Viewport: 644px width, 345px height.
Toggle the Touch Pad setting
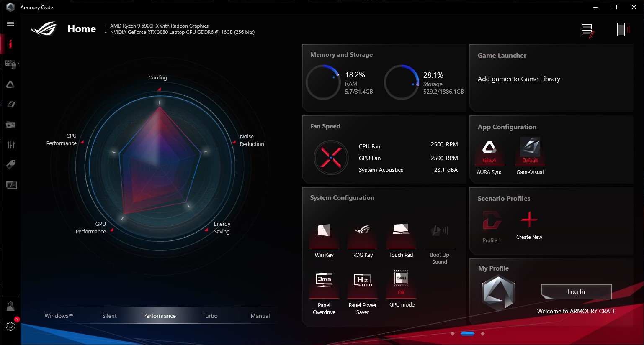pos(401,240)
